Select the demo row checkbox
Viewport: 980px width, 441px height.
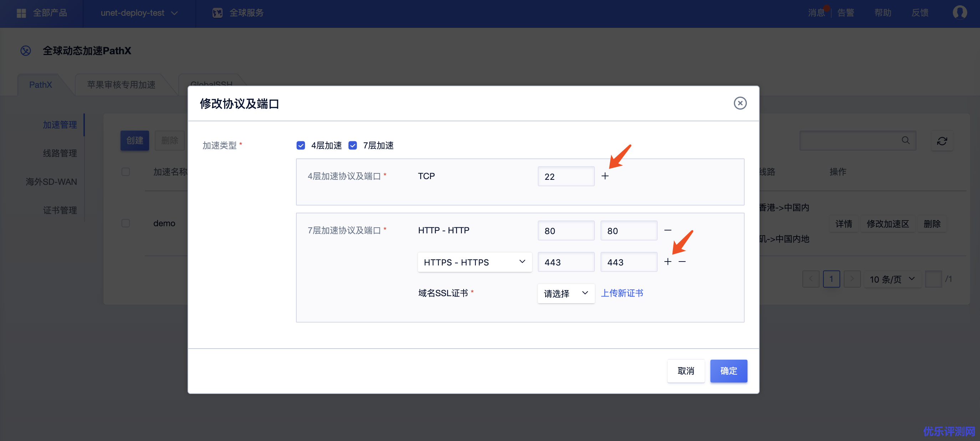pyautogui.click(x=126, y=223)
